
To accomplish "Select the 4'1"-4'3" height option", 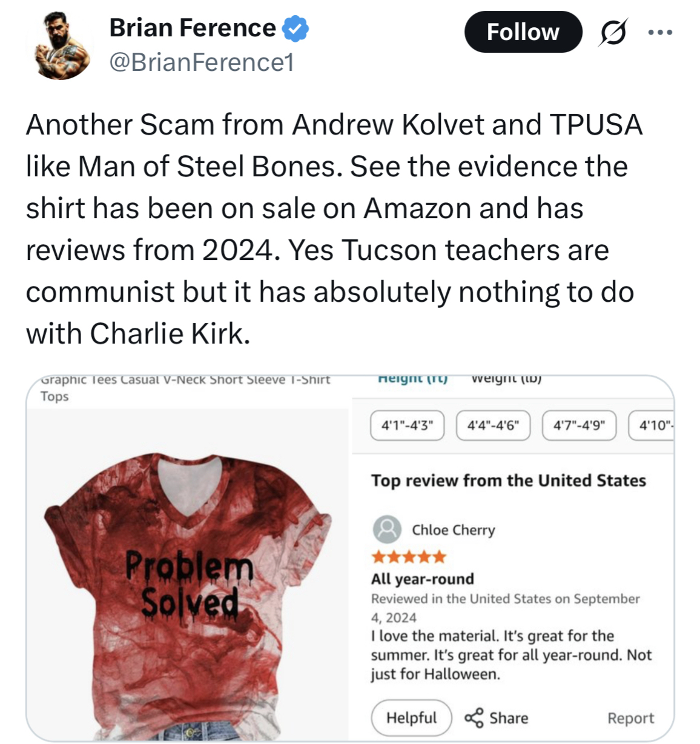I will click(408, 425).
